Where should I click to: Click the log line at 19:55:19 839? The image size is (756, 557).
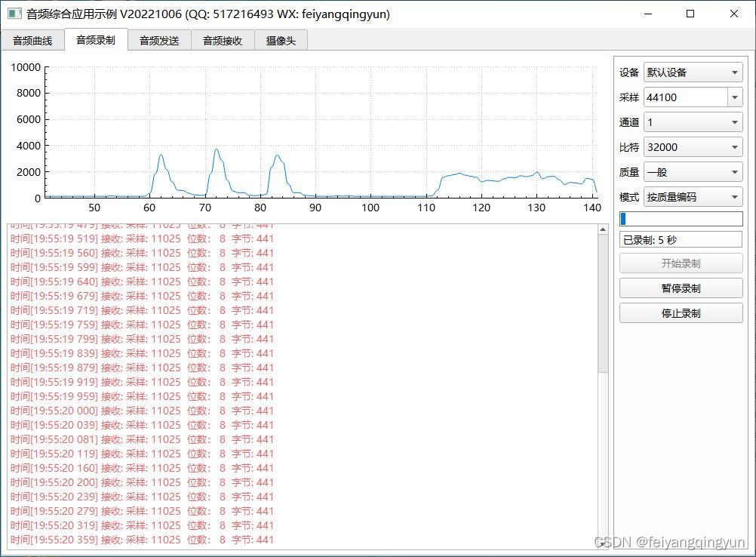[x=143, y=353]
